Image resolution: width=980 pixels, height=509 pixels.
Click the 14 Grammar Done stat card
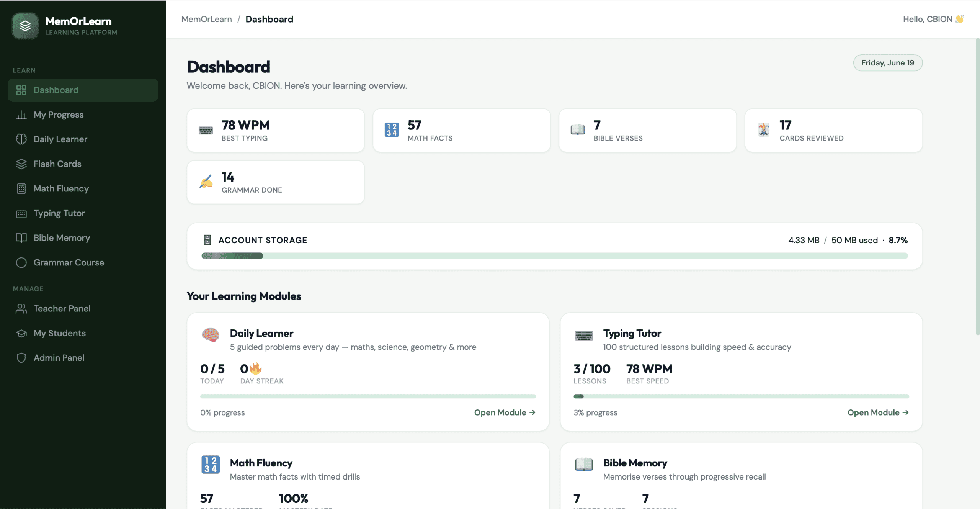point(276,182)
